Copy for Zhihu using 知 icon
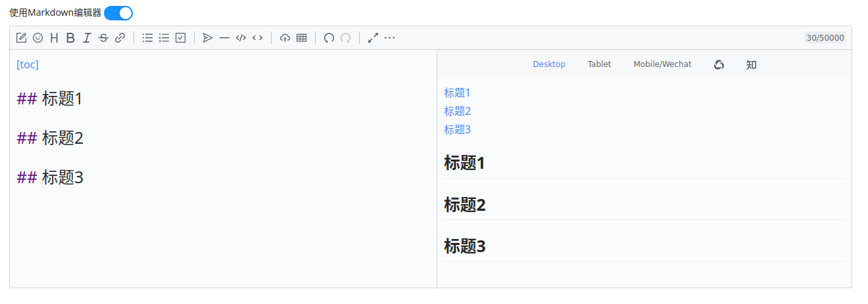868x304 pixels. coord(752,64)
